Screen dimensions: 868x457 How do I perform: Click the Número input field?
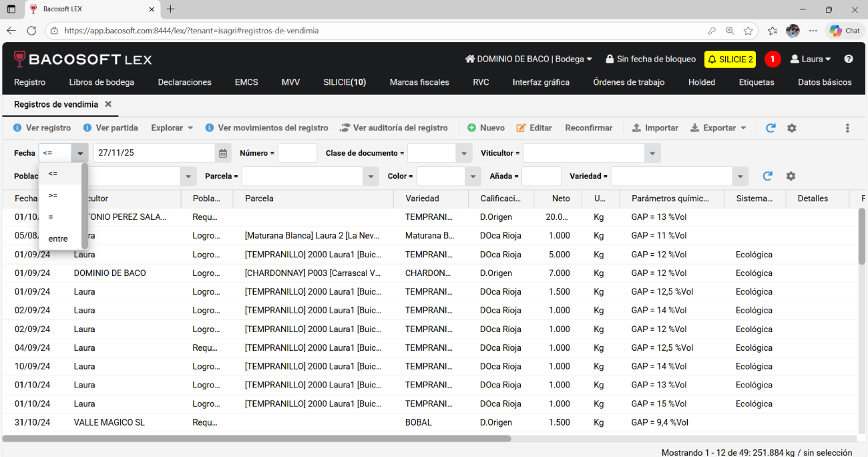tap(297, 154)
